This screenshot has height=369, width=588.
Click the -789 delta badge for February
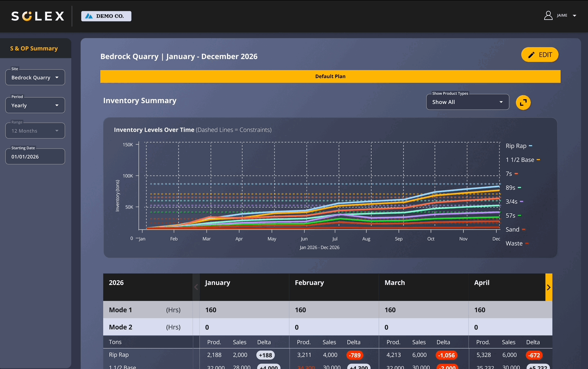[354, 355]
